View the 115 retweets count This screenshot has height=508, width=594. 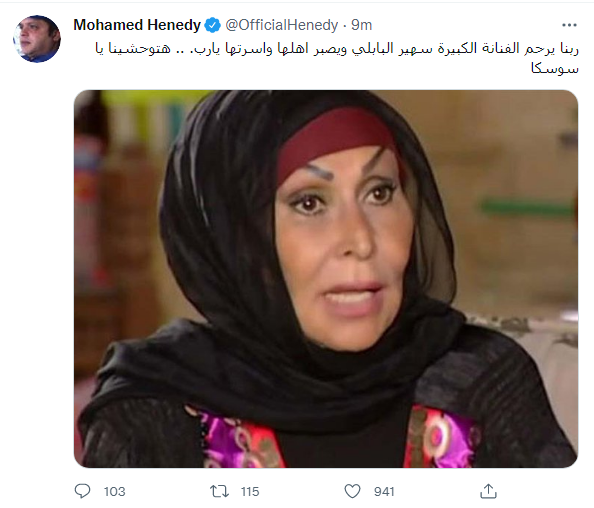click(x=250, y=492)
